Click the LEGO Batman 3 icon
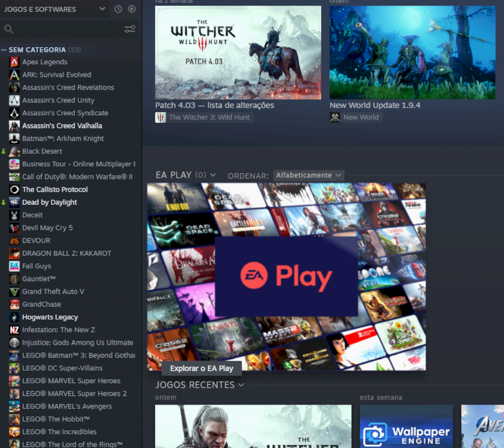504x448 pixels. (14, 355)
